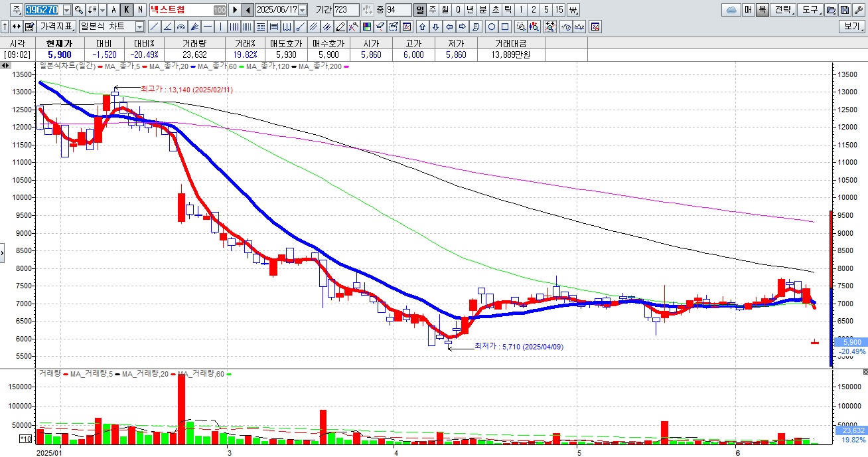Select the 초 seconds period tab

point(496,10)
